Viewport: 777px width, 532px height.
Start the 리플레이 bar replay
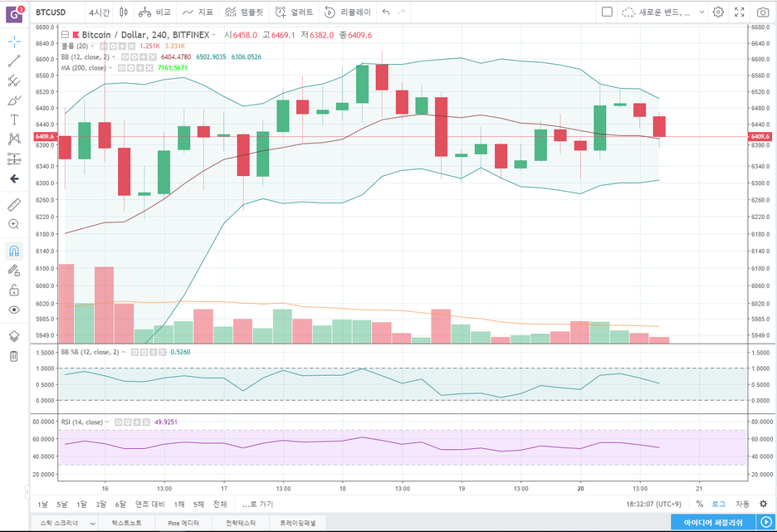pos(347,12)
